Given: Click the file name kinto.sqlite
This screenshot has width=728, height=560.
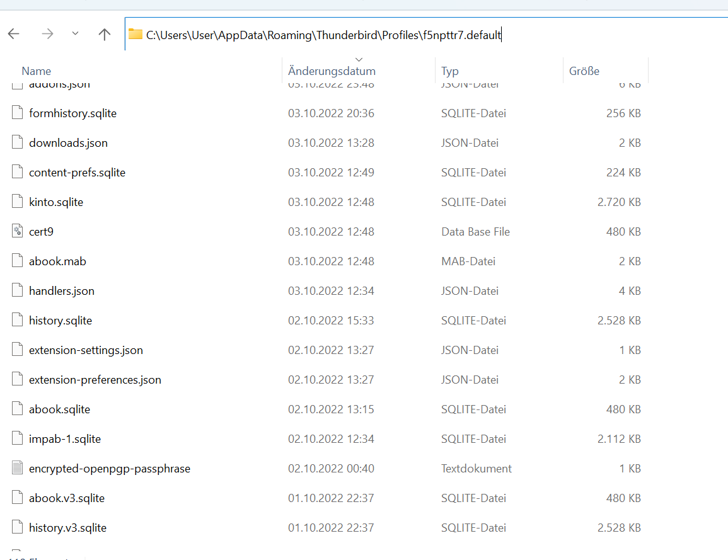Looking at the screenshot, I should tap(56, 202).
